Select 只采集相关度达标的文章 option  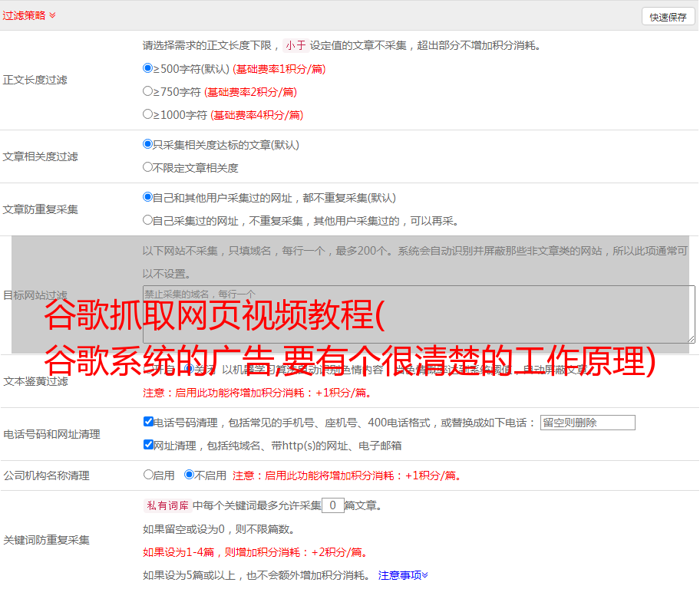pos(148,144)
